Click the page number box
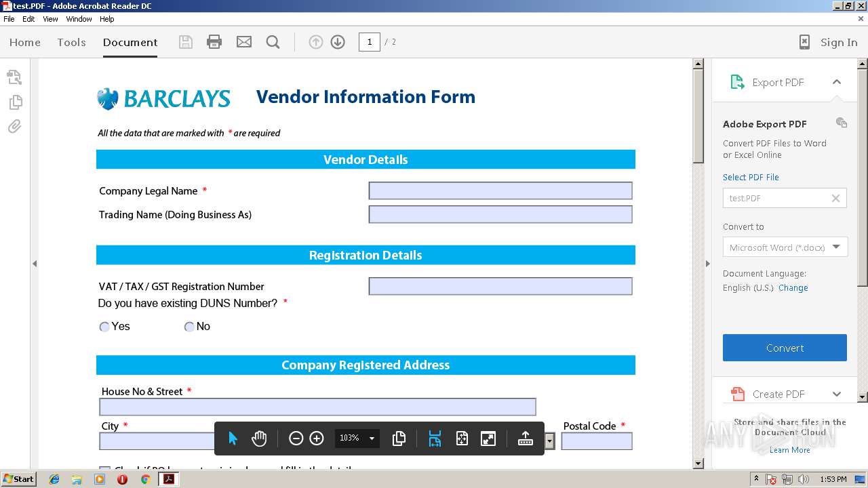The height and width of the screenshot is (488, 868). (x=369, y=42)
